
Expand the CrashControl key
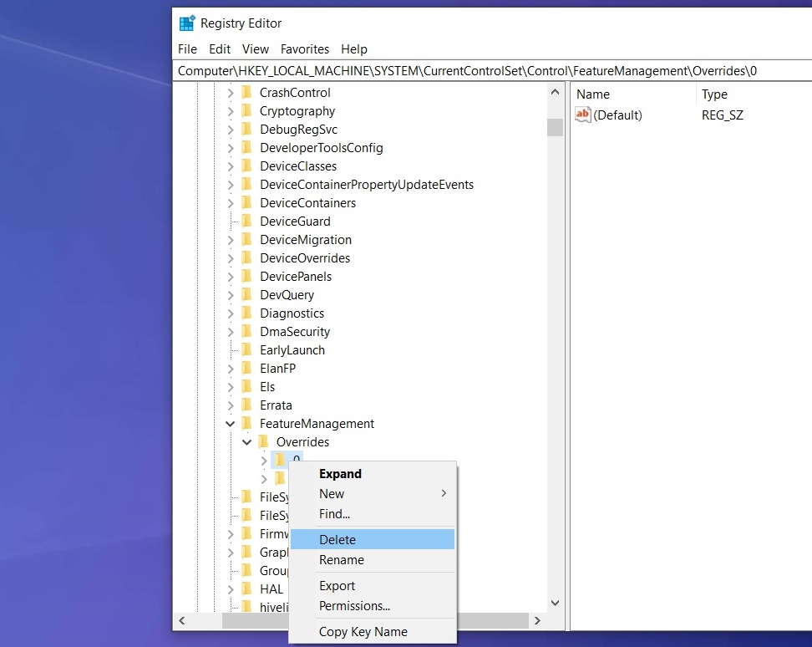point(231,93)
